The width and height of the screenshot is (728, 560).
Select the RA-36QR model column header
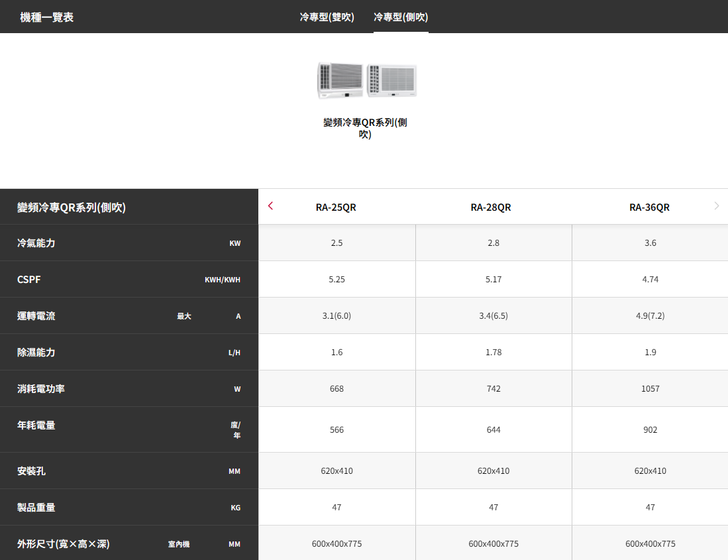point(649,207)
